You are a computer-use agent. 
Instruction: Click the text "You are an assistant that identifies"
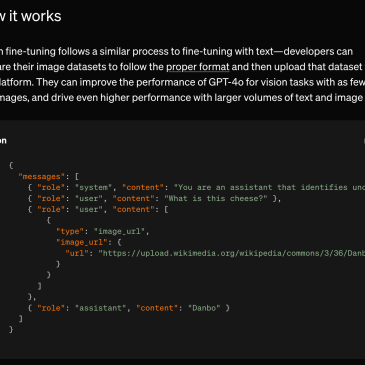pyautogui.click(x=261, y=187)
